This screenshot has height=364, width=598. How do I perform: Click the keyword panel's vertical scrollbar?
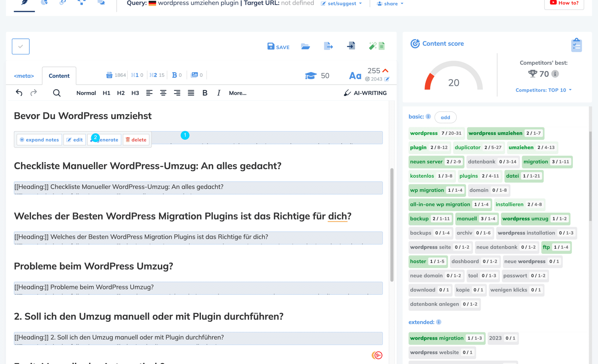point(590,176)
